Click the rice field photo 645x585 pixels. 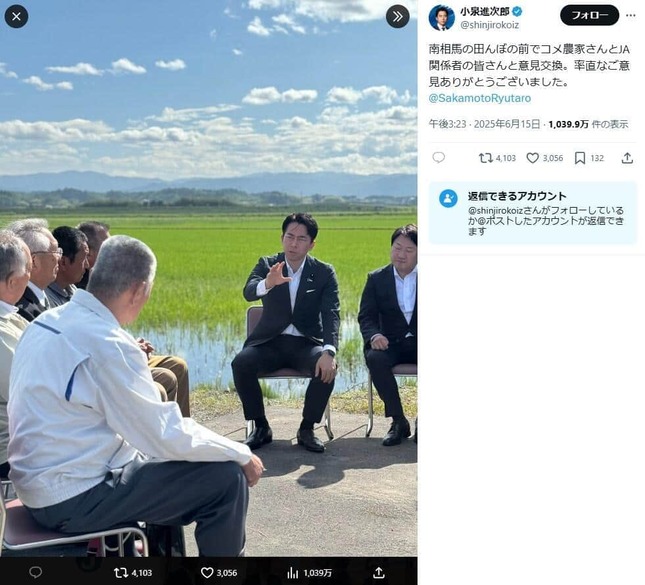point(209,279)
